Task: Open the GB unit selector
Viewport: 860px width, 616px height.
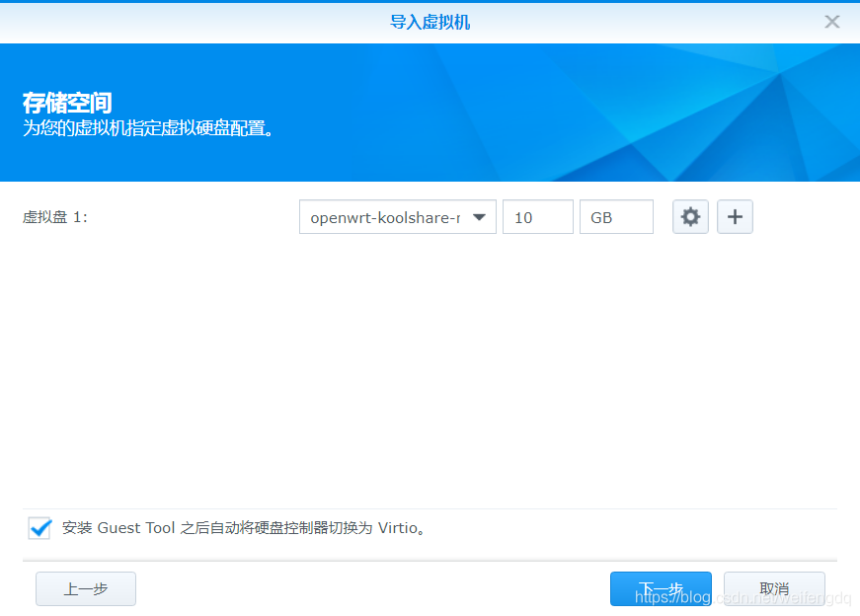Action: (x=616, y=216)
